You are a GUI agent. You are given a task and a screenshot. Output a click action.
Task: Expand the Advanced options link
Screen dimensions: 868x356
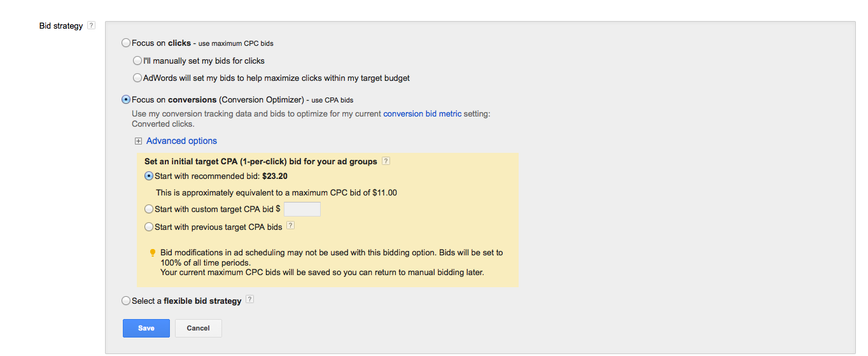tap(181, 141)
